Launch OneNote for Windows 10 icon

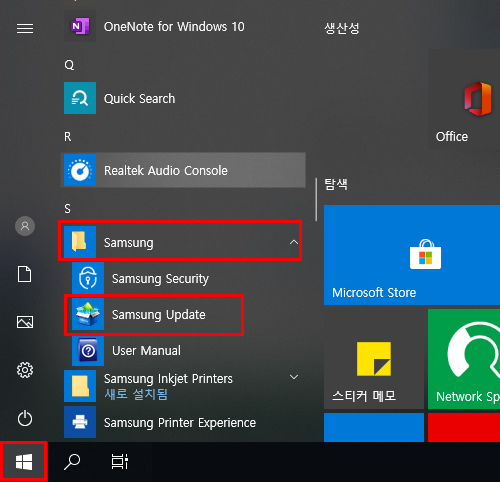tap(80, 26)
